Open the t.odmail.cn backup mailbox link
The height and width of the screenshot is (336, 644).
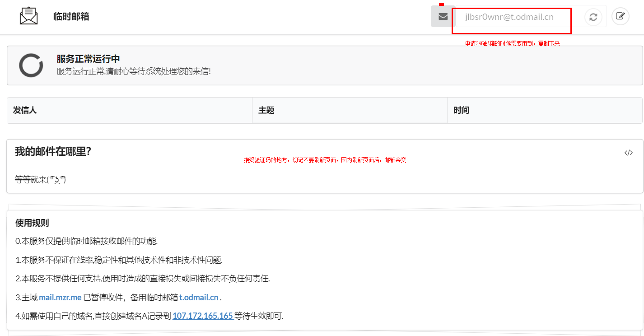tap(199, 298)
